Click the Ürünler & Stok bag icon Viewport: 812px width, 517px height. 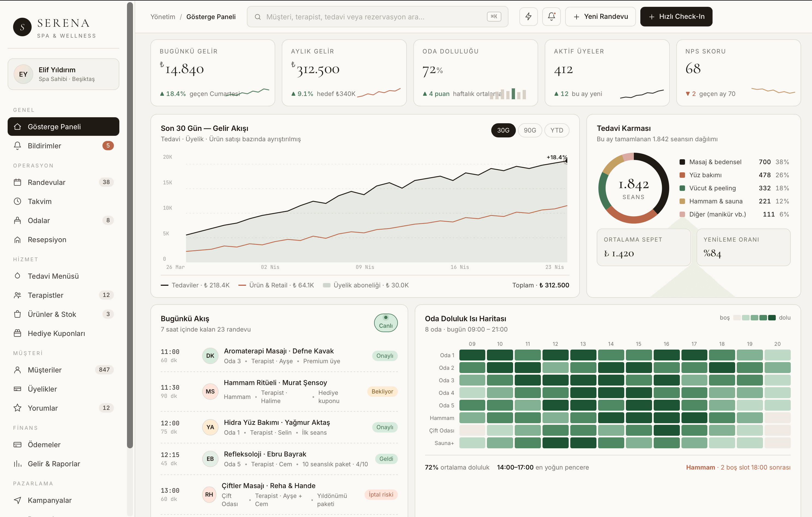click(17, 314)
